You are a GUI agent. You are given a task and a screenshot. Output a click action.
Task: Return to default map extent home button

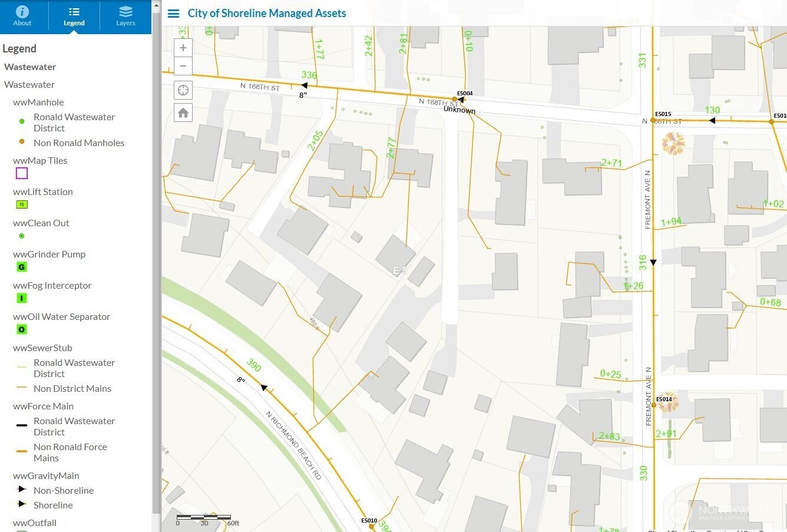(183, 113)
